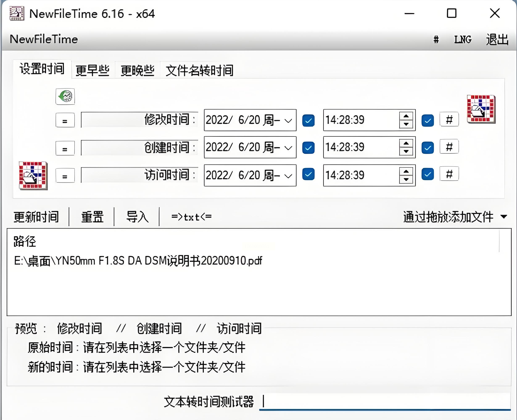The height and width of the screenshot is (420, 517).
Task: Click the green globe clock icon
Action: pyautogui.click(x=65, y=97)
